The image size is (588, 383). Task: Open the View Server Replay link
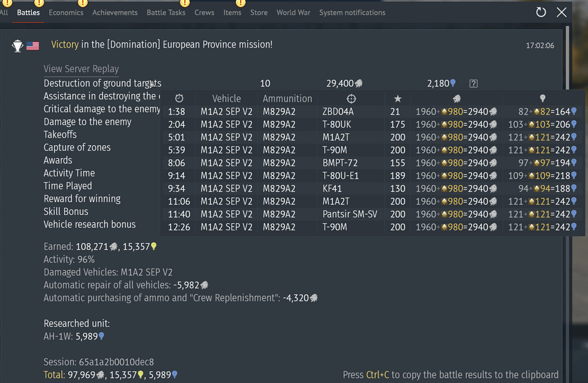pos(81,69)
